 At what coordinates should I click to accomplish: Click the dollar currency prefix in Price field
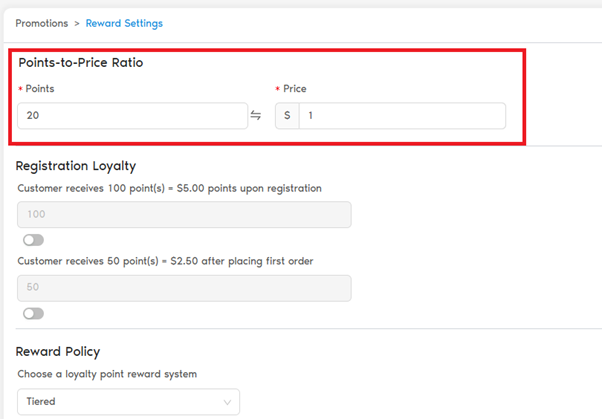pos(287,116)
